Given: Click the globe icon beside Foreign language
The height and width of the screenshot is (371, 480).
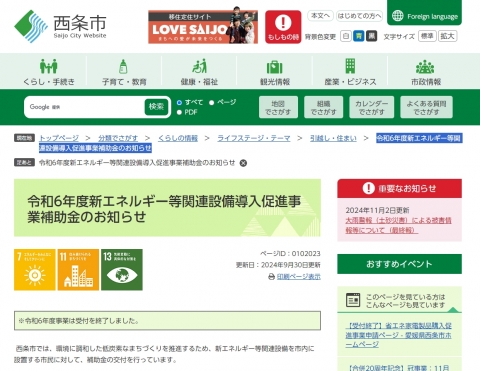Looking at the screenshot, I should [x=397, y=16].
